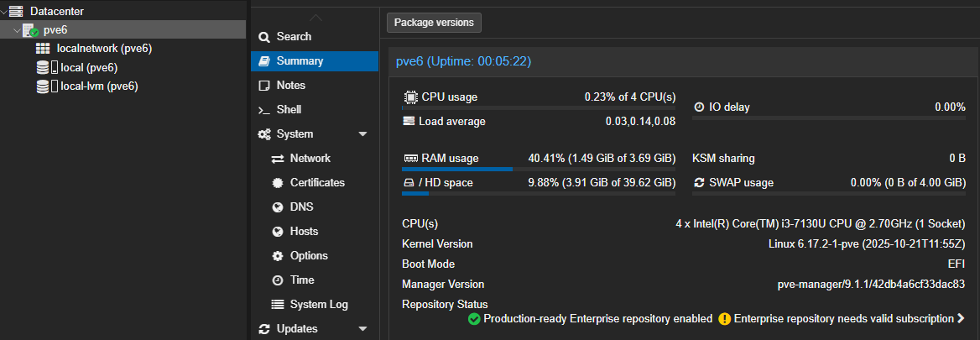Click the Search magnifier icon
980x340 pixels.
pyautogui.click(x=264, y=37)
